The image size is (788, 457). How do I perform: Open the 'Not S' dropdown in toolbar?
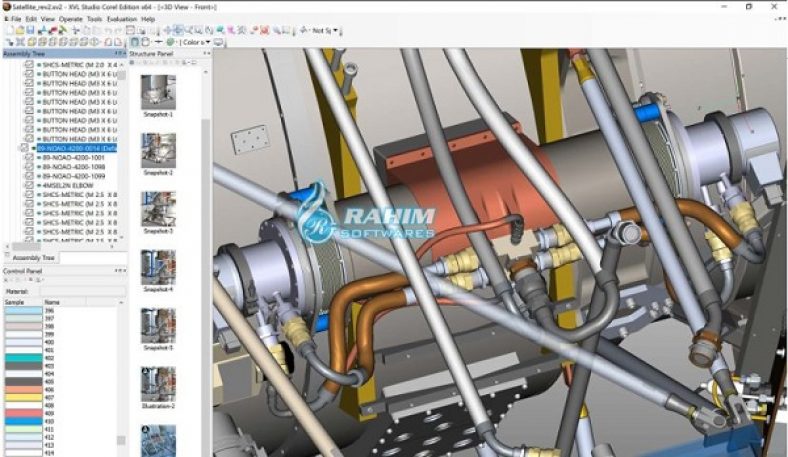click(325, 31)
